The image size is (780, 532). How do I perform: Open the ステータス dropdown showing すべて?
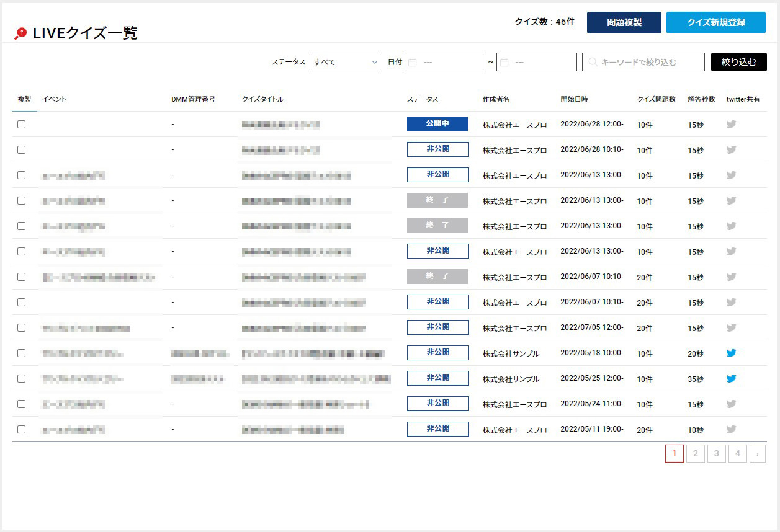[345, 62]
